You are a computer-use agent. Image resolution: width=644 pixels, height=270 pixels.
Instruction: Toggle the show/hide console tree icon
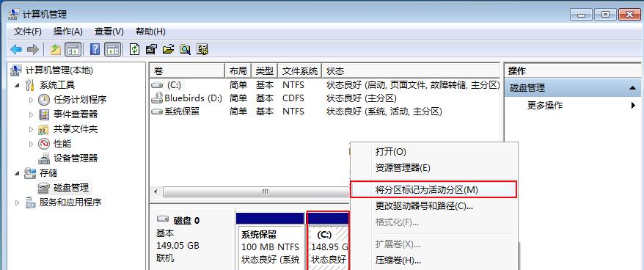click(73, 50)
